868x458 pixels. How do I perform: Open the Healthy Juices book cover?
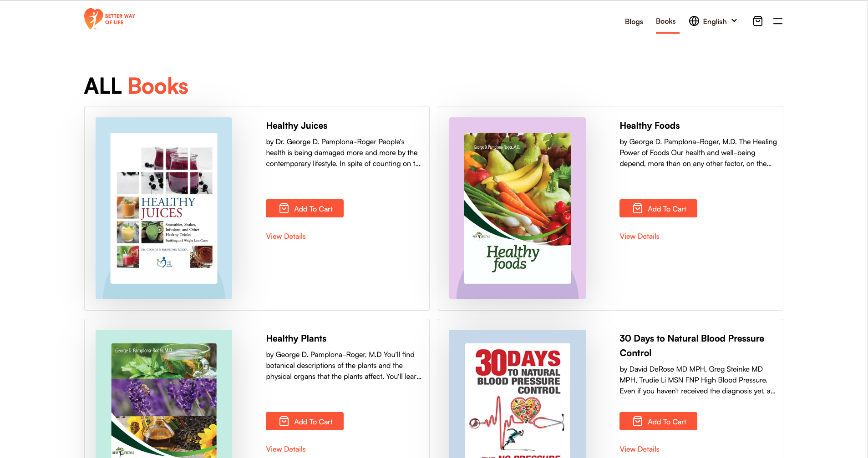(x=164, y=208)
